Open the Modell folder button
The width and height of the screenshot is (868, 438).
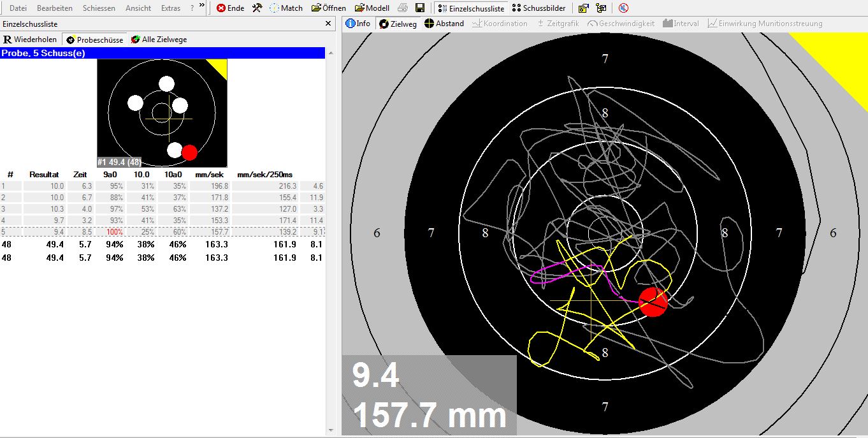click(372, 8)
